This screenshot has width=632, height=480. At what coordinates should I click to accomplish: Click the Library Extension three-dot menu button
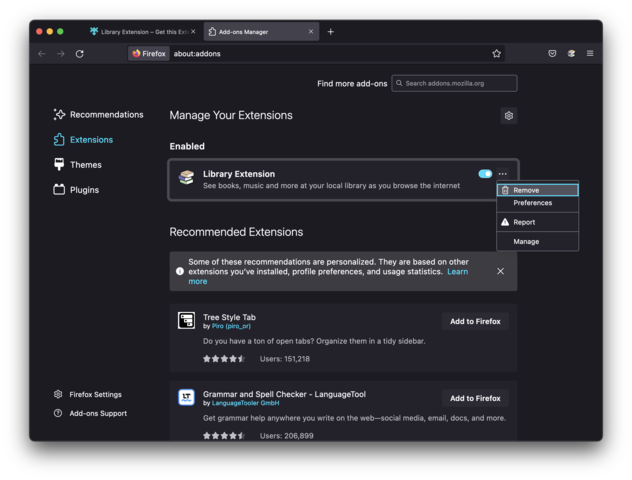coord(503,174)
